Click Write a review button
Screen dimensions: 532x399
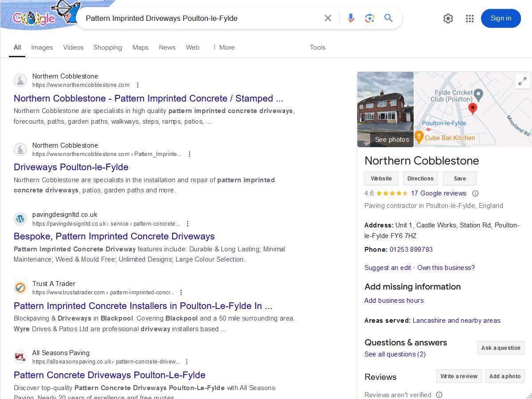[459, 376]
